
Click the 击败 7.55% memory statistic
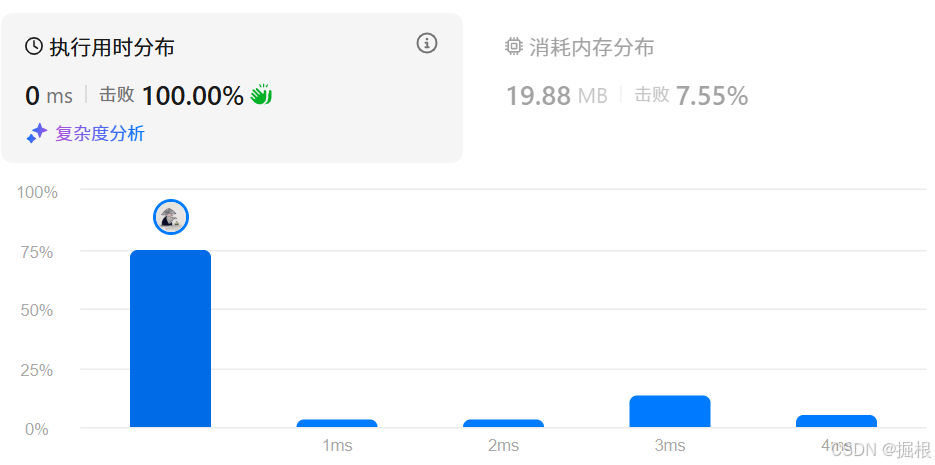click(691, 95)
